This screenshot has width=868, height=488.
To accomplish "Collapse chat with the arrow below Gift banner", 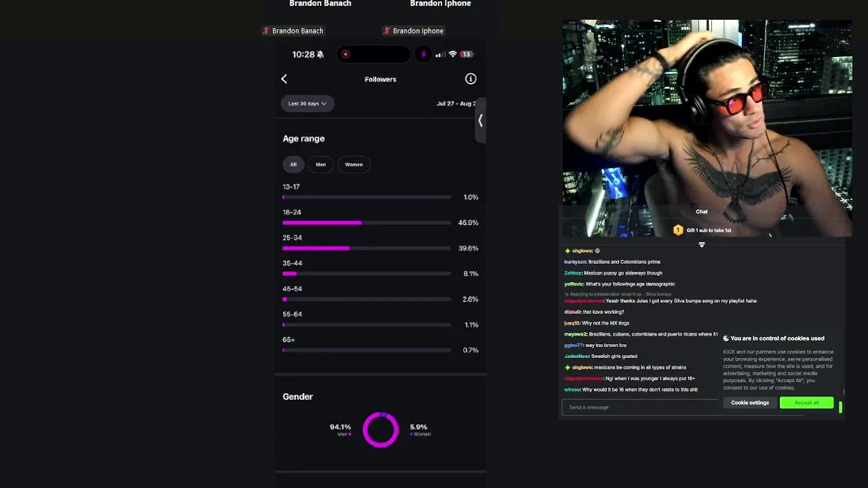I will [x=702, y=245].
